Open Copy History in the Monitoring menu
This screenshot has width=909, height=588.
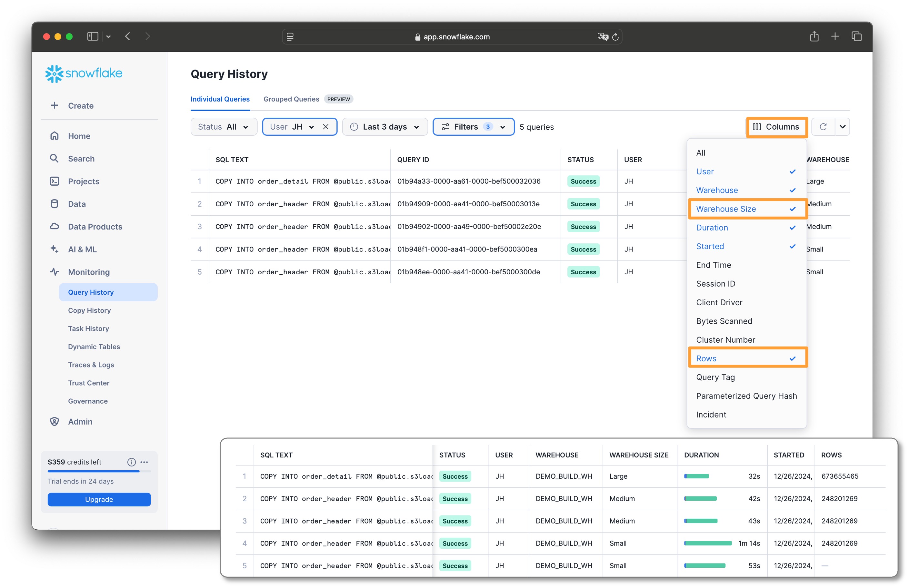click(x=89, y=310)
